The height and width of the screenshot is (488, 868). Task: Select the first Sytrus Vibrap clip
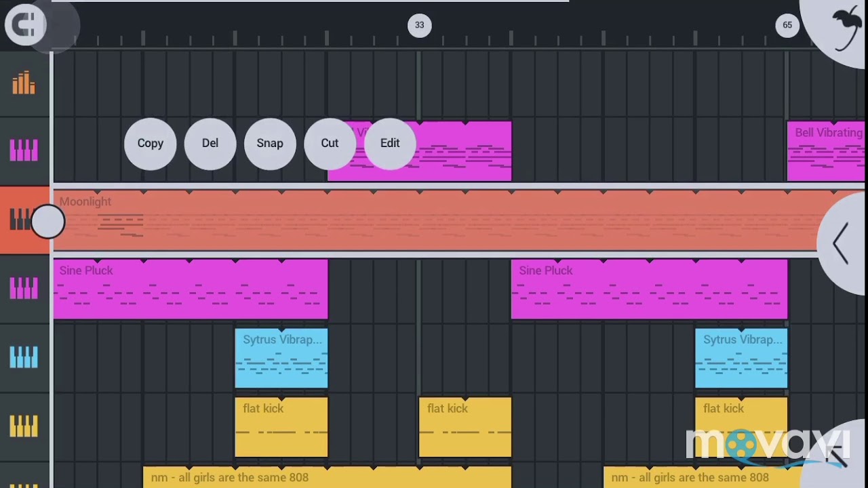pyautogui.click(x=281, y=359)
